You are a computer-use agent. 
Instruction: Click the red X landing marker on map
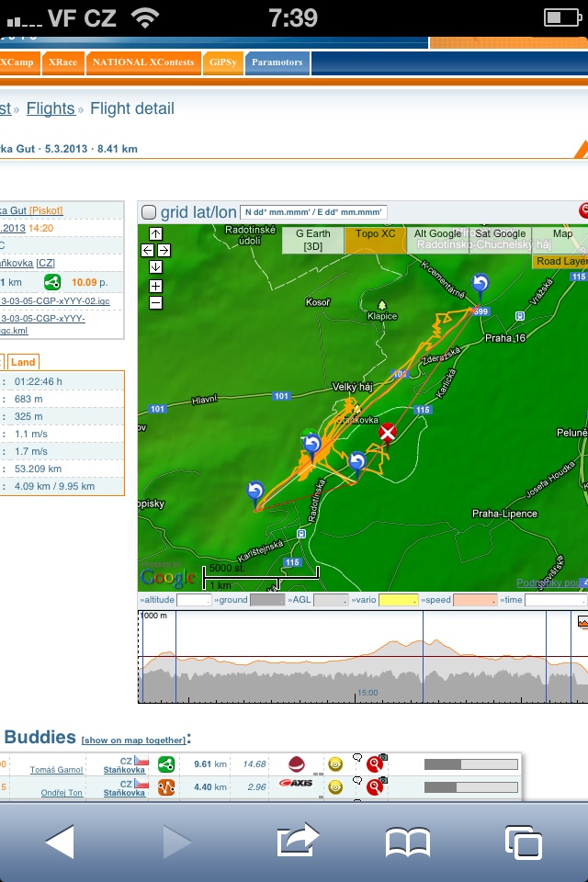[x=387, y=433]
